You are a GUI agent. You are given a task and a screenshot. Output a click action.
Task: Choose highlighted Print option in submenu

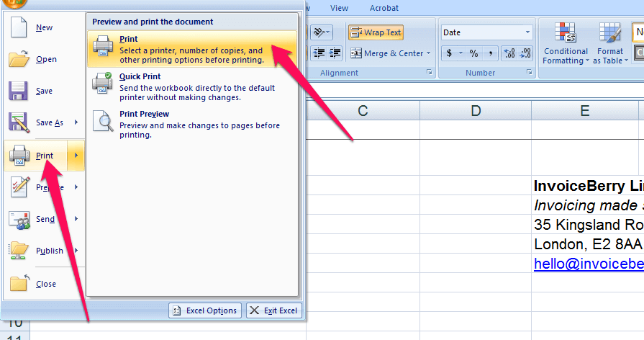click(x=192, y=49)
